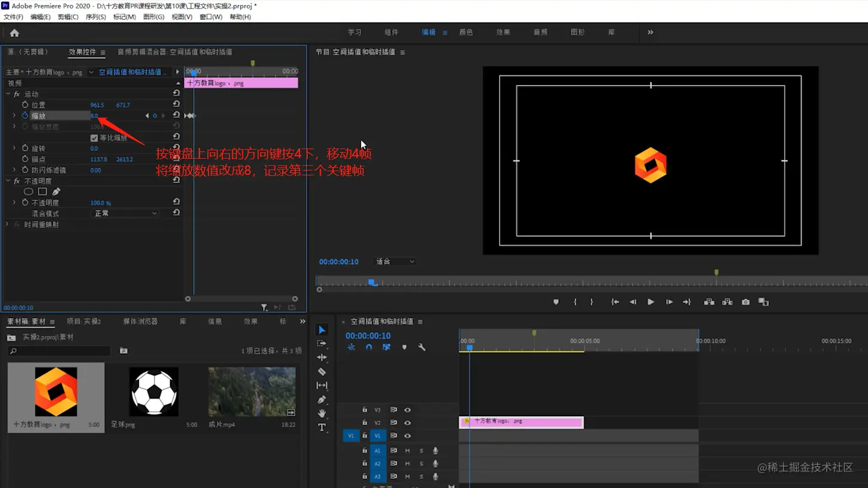Open timeline display settings wrench
Screen dimensions: 868x488
coord(422,347)
